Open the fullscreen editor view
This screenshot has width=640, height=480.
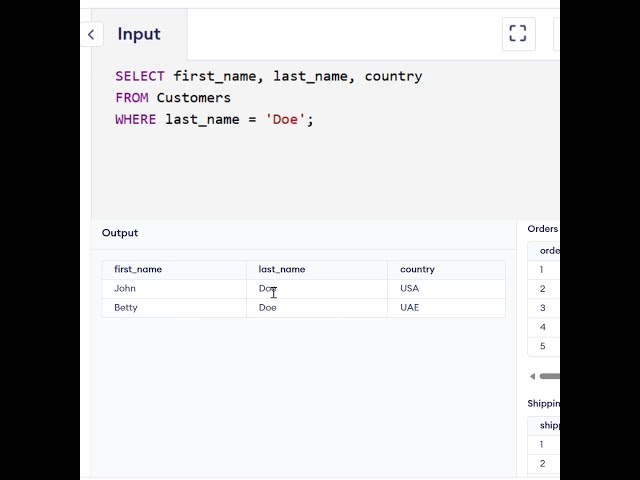(518, 34)
